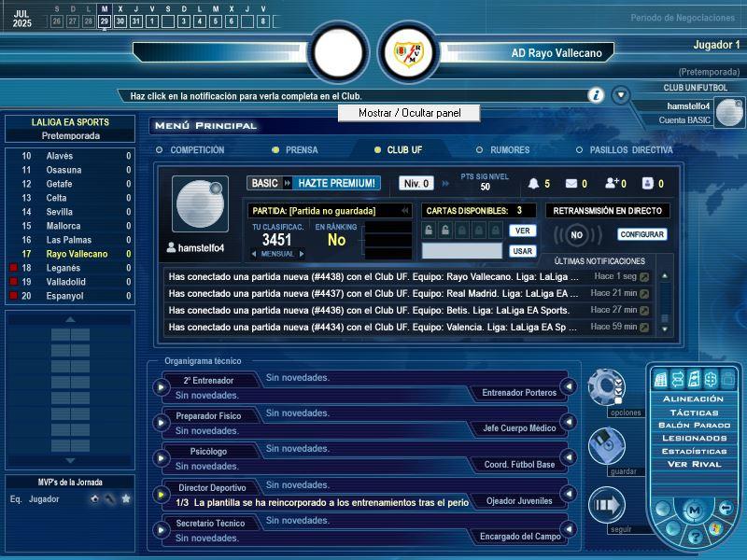This screenshot has height=560, width=747.
Task: Click the first unlocked card slot
Action: [x=429, y=231]
